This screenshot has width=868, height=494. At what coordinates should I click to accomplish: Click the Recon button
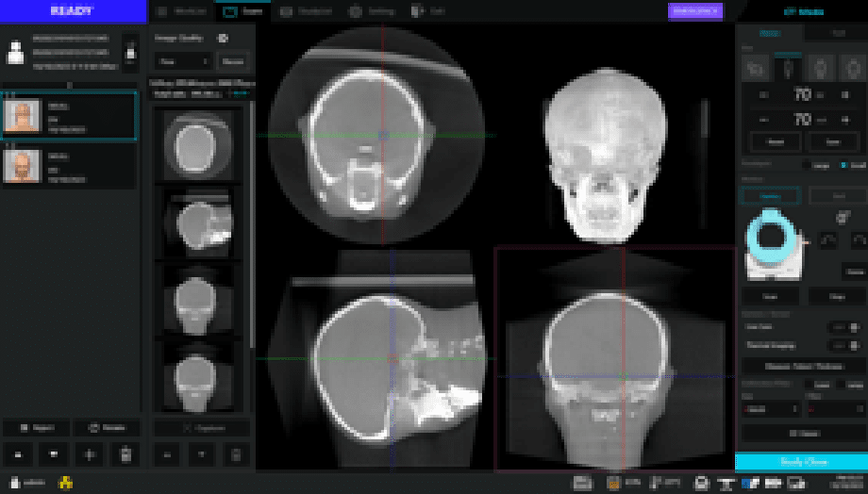point(232,61)
